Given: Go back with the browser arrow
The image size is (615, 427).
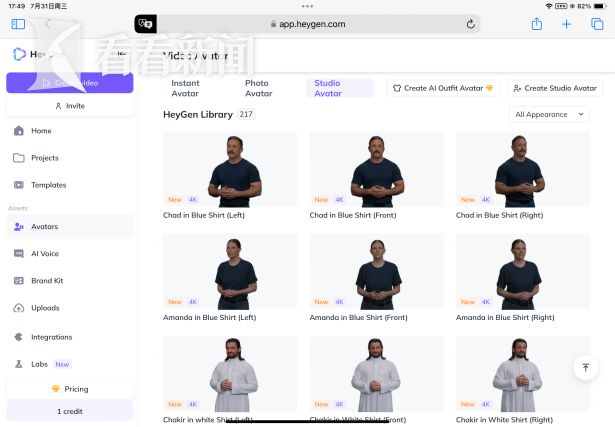Looking at the screenshot, I should [47, 24].
